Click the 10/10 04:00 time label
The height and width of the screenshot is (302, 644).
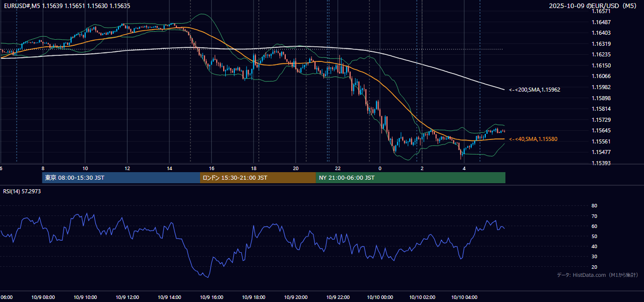coord(465,297)
